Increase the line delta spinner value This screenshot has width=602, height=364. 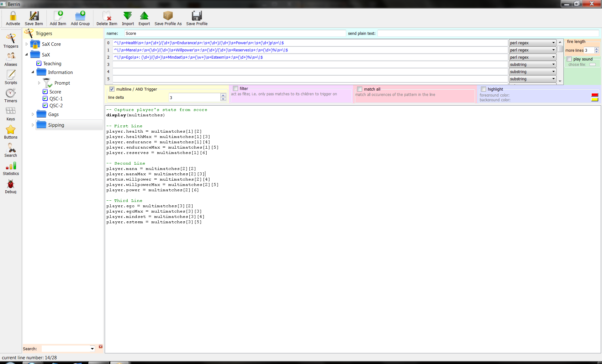click(x=223, y=95)
